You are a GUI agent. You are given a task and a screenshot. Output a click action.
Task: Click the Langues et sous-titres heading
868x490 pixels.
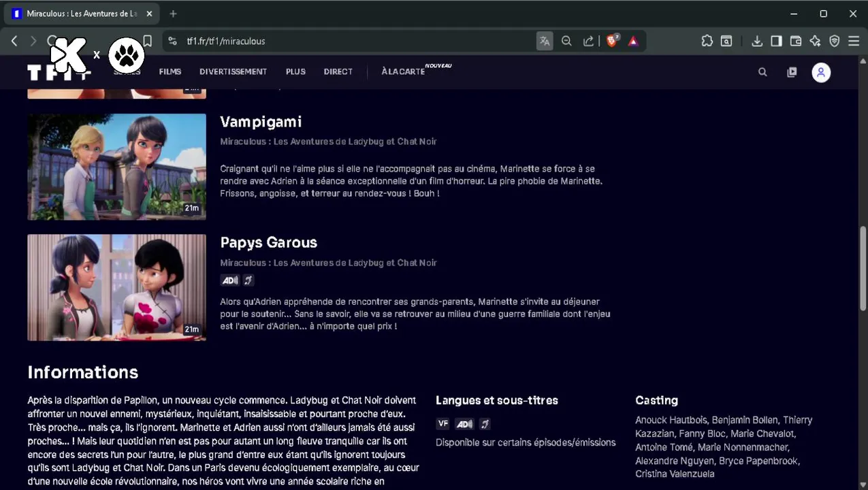pos(497,400)
